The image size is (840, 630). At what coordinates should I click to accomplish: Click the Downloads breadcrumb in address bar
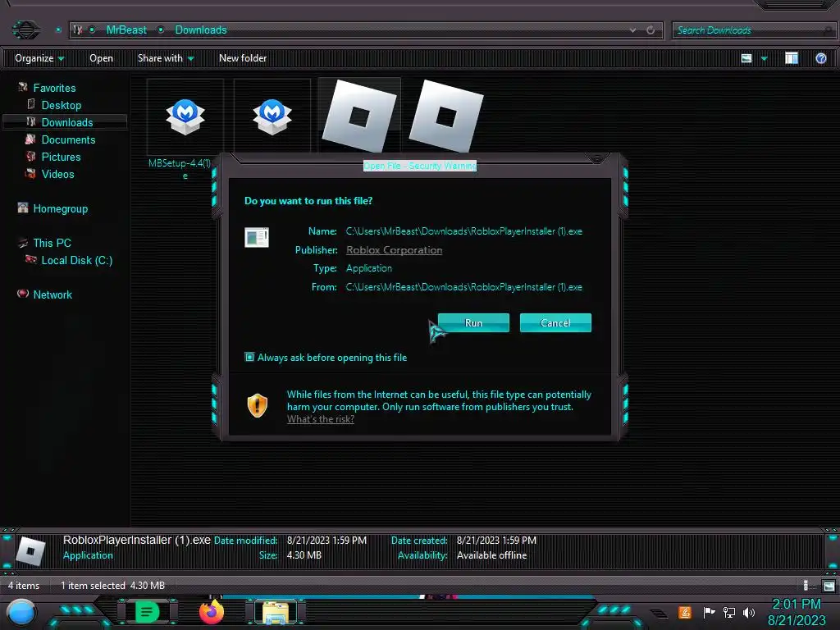tap(201, 30)
